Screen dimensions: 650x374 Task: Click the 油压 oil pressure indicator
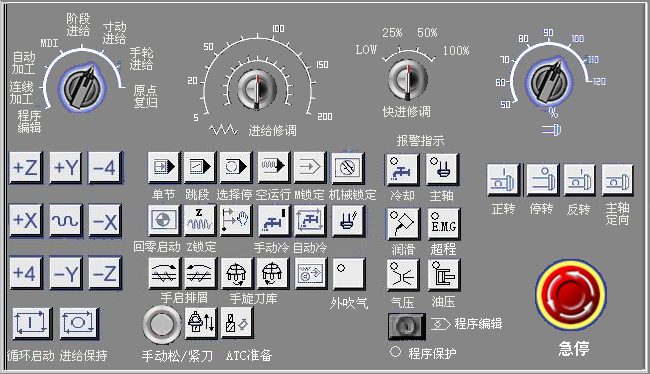click(x=444, y=274)
